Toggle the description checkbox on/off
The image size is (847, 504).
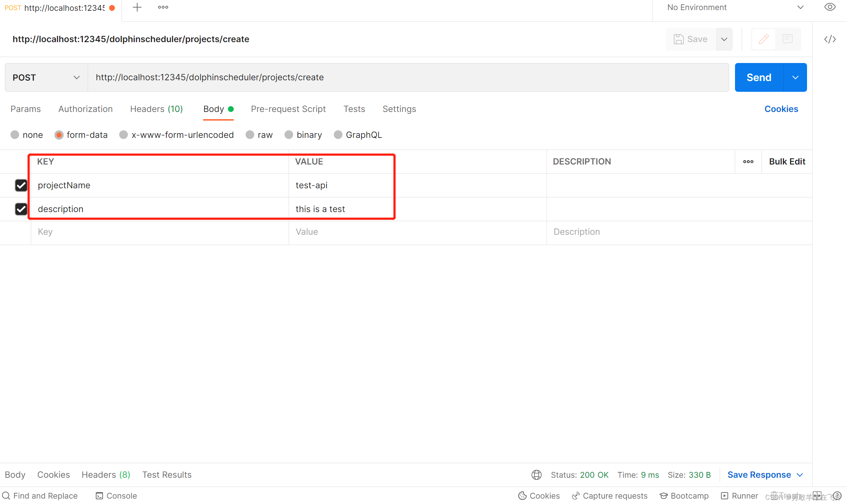21,208
